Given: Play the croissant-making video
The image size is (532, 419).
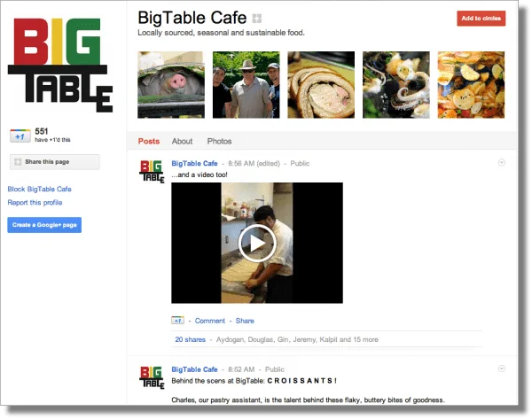Looking at the screenshot, I should [x=257, y=243].
